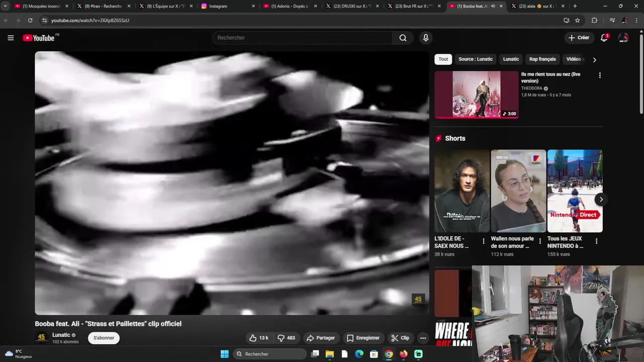Subscribe with S'abonner button
This screenshot has width=644, height=362.
pos(104,338)
